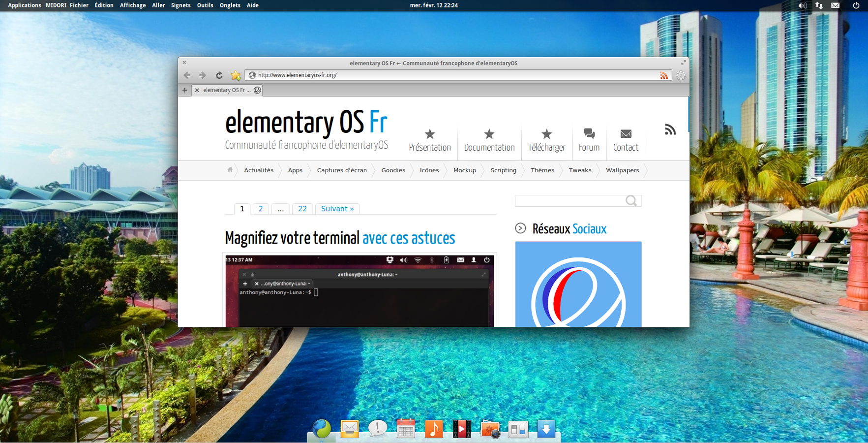
Task: Bookmark the page with the star icon
Action: pyautogui.click(x=236, y=75)
